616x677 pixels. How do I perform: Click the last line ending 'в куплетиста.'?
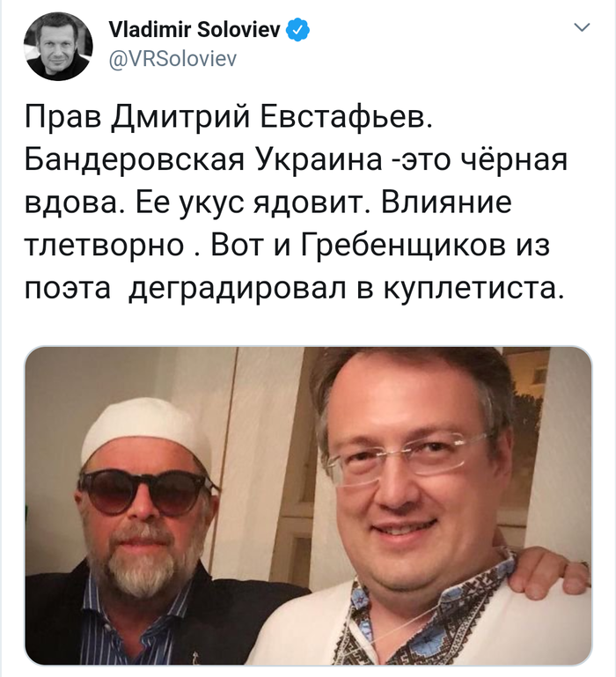tap(295, 289)
